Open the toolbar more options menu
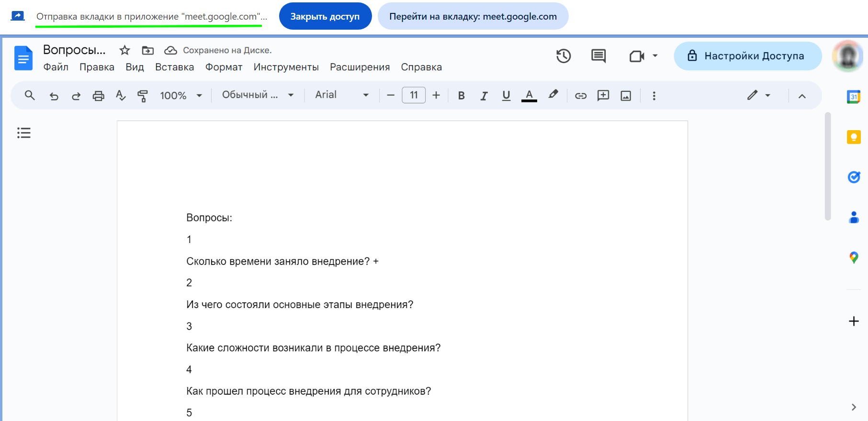 tap(654, 96)
